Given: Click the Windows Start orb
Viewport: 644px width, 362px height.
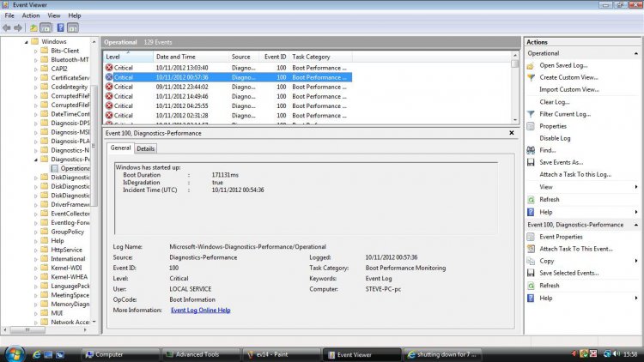Looking at the screenshot, I should 15,353.
